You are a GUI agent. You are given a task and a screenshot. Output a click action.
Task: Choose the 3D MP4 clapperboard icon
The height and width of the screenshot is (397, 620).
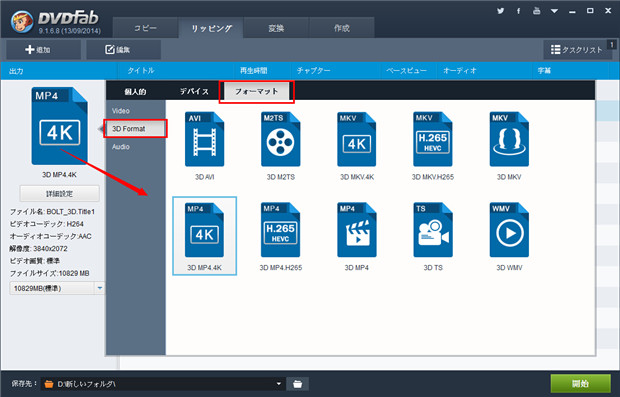click(x=356, y=230)
